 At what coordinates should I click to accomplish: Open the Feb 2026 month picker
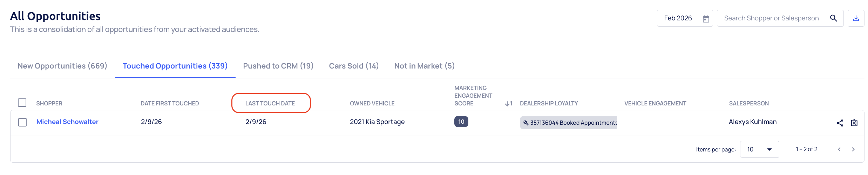click(x=678, y=18)
